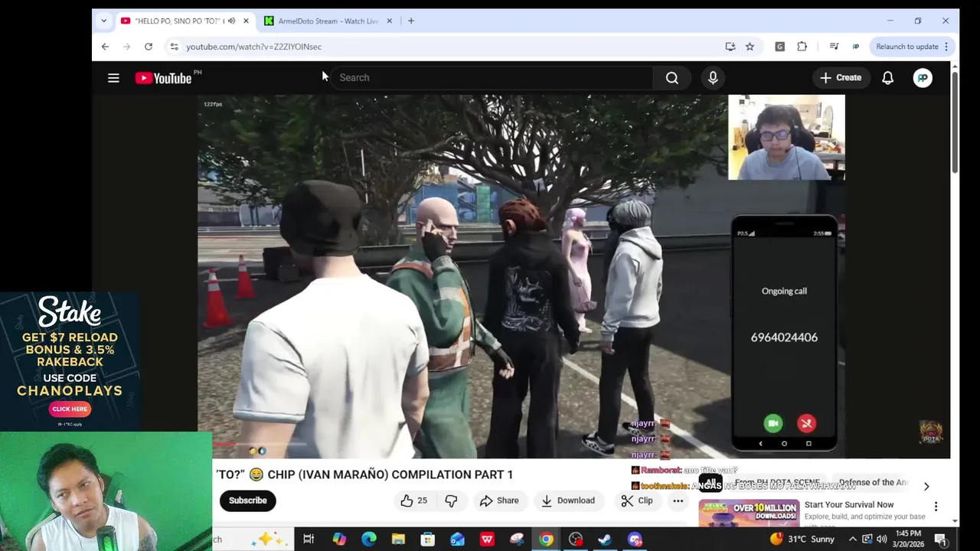Like the video with thumbs up
Image resolution: width=980 pixels, height=551 pixels.
click(x=413, y=500)
